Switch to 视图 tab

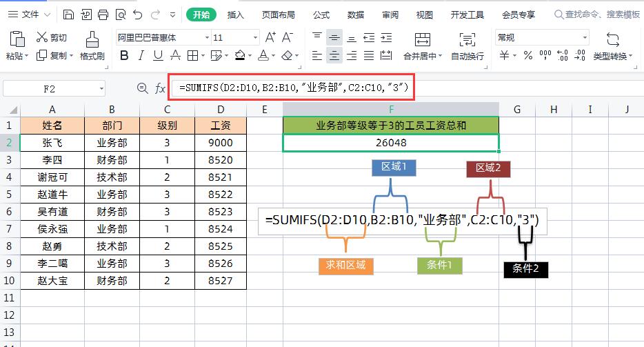424,14
